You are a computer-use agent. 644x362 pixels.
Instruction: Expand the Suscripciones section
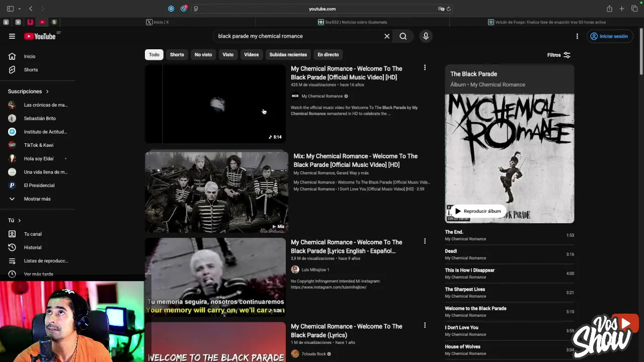[x=28, y=92]
